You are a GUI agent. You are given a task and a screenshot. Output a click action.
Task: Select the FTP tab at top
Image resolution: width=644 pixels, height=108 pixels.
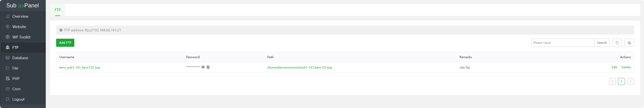[x=58, y=10]
